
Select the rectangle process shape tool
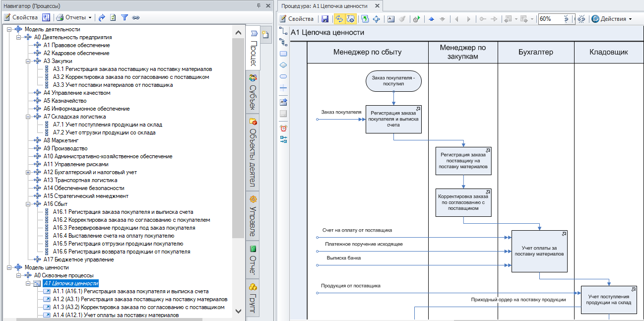283,54
